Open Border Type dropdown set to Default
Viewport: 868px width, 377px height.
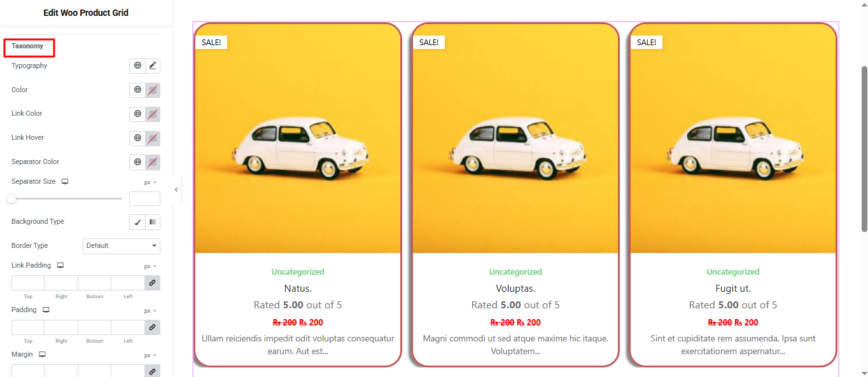point(122,246)
